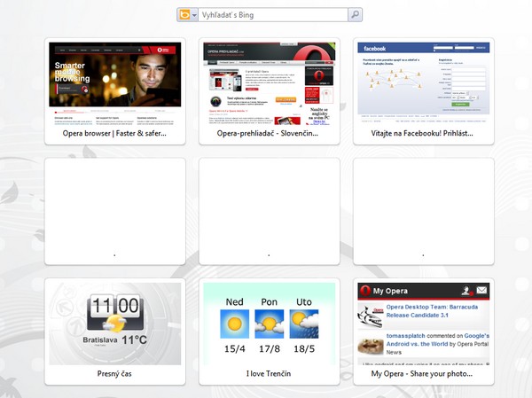The image size is (532, 398).
Task: Click the 'Ned' sunny weather icon
Action: pos(234,324)
